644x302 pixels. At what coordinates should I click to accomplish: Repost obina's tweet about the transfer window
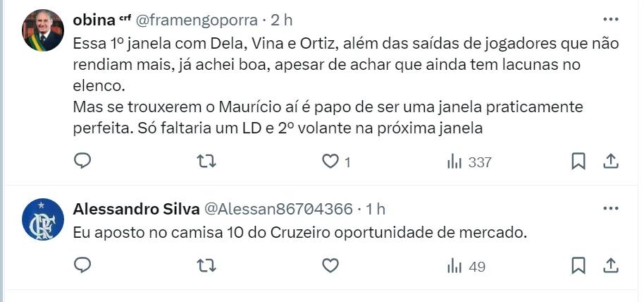tap(206, 162)
